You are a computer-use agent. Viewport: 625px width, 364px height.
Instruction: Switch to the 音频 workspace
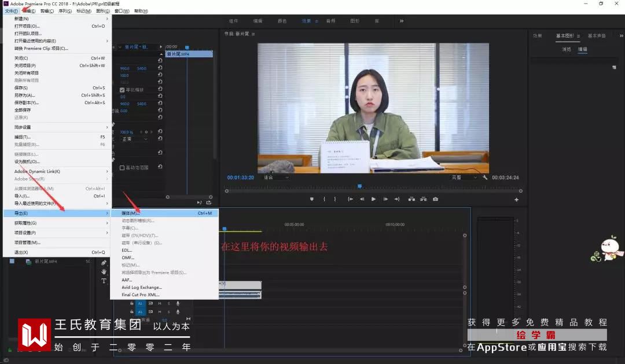click(x=330, y=21)
